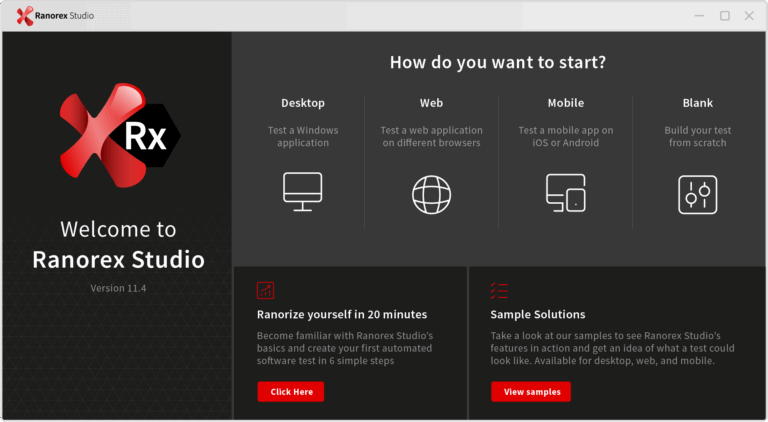Select the Web globe icon
The image size is (768, 422).
(431, 194)
